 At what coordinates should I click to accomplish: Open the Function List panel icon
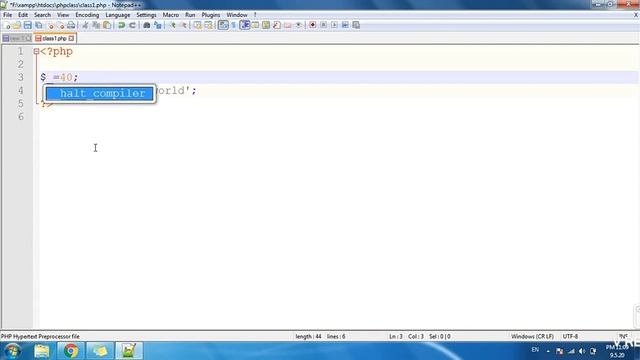(277, 25)
